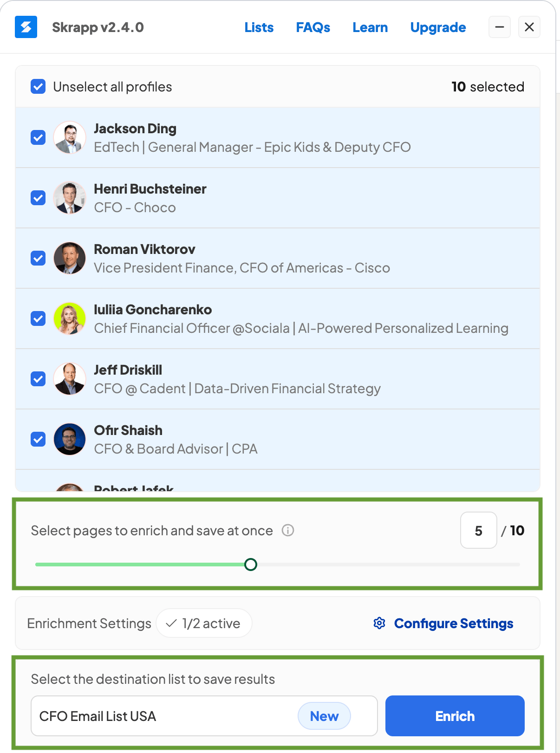The height and width of the screenshot is (753, 560).
Task: Select Upgrade in the header
Action: coord(438,28)
